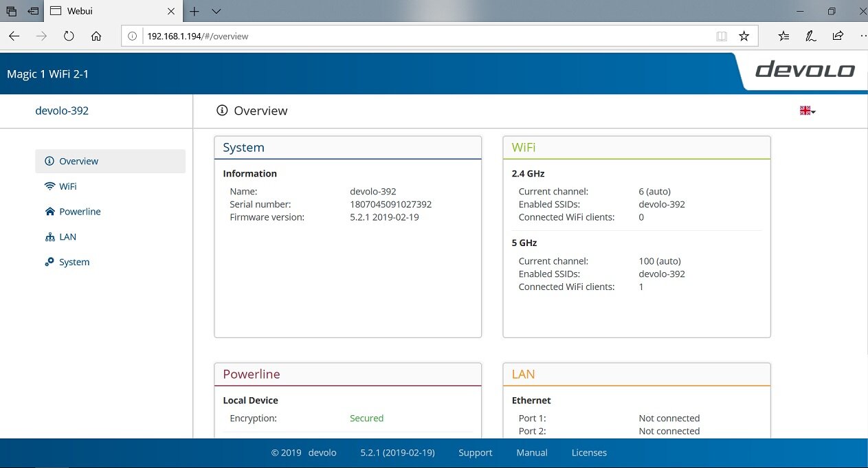Share this page using the share icon
Image resolution: width=868 pixels, height=468 pixels.
click(x=838, y=36)
